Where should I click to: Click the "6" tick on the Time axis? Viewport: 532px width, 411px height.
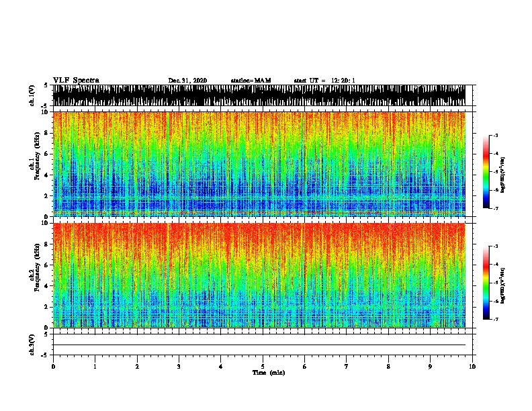[304, 367]
